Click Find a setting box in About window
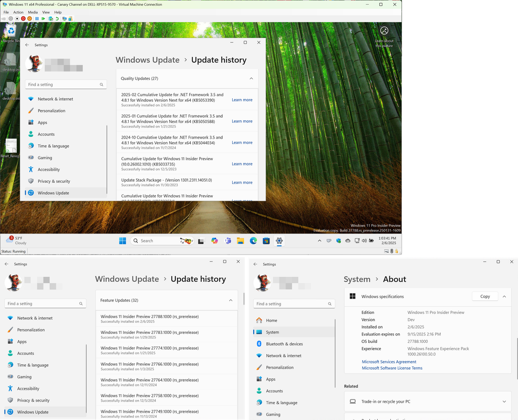The height and width of the screenshot is (420, 518). tap(294, 304)
